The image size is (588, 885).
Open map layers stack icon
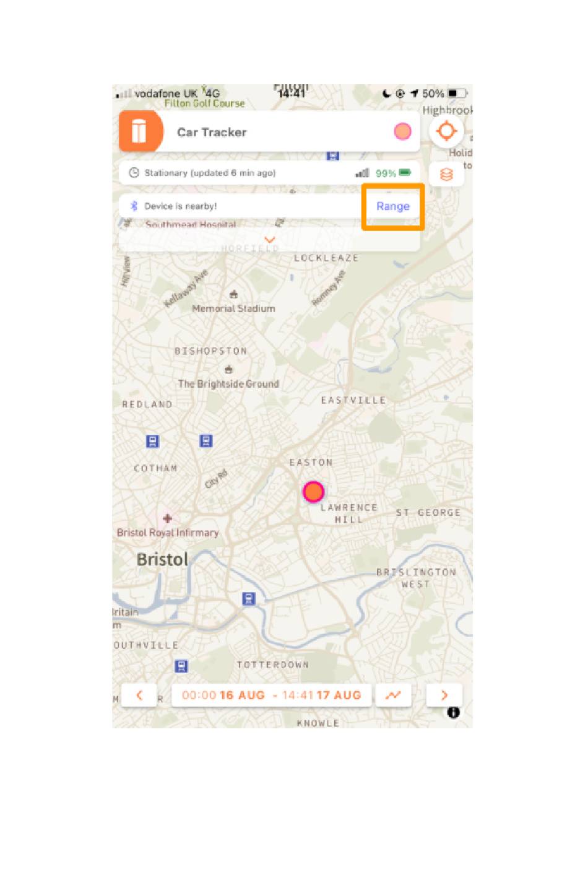click(x=446, y=175)
